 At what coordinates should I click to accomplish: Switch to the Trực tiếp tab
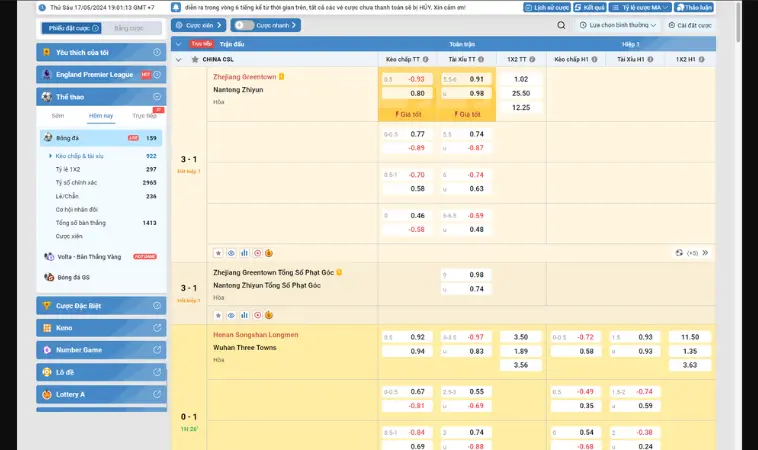click(144, 116)
